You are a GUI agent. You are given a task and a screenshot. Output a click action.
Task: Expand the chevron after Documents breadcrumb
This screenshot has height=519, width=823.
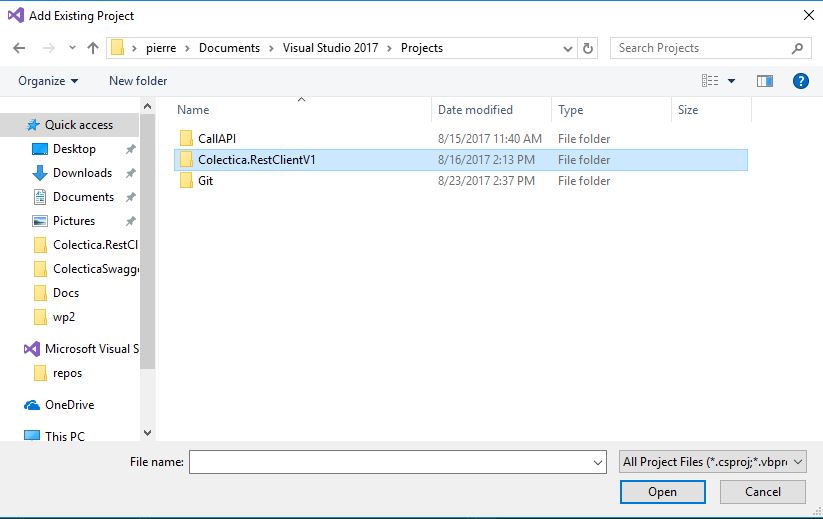(271, 48)
